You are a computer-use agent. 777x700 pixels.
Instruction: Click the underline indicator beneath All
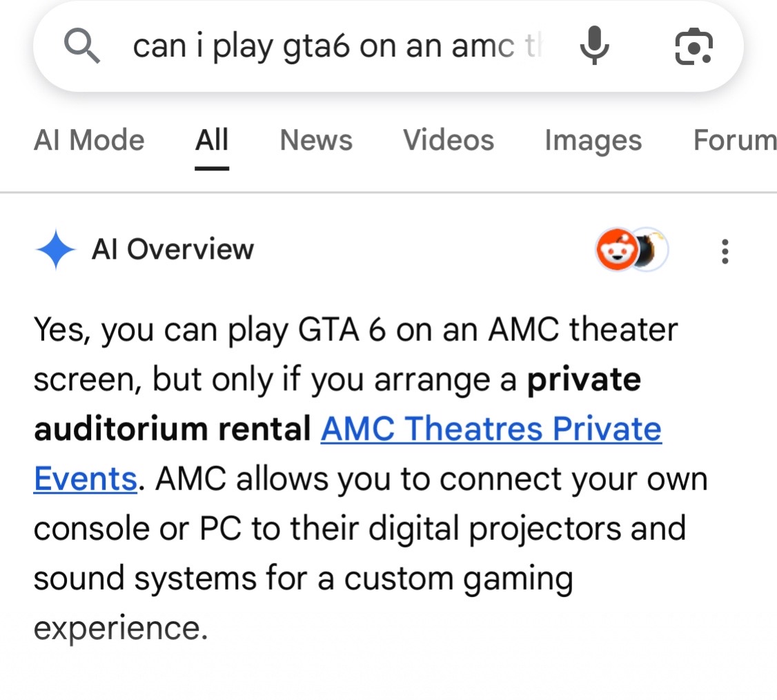[212, 168]
